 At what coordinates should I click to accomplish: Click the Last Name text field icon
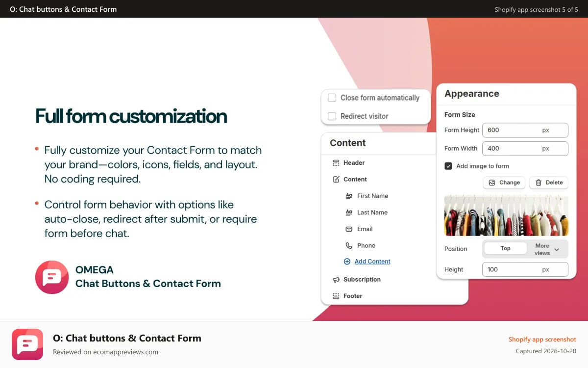coord(349,212)
